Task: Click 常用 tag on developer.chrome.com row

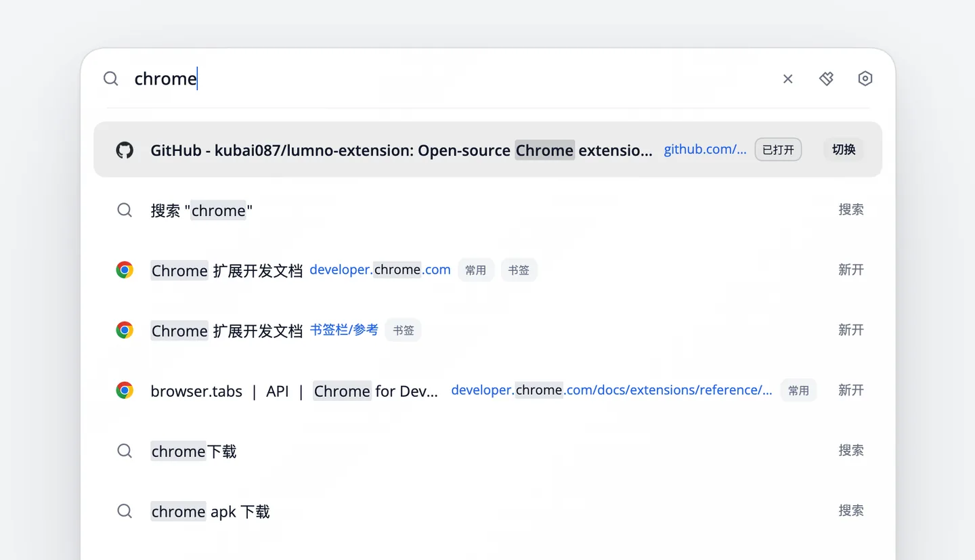Action: 476,270
